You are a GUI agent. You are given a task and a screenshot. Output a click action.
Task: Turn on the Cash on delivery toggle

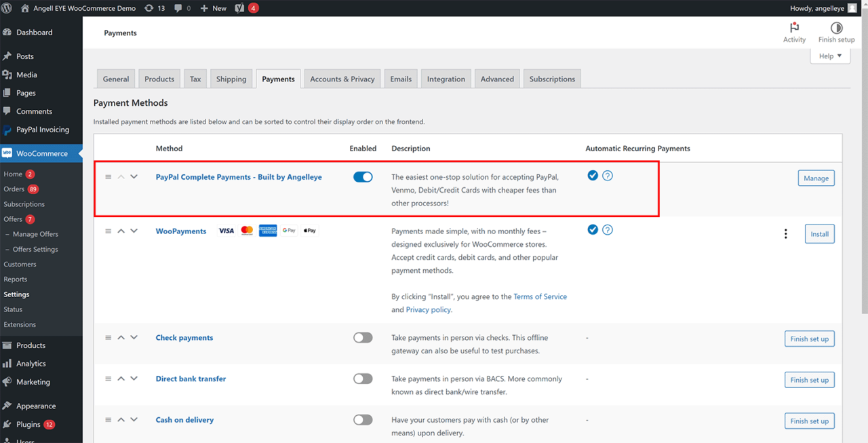pyautogui.click(x=363, y=419)
